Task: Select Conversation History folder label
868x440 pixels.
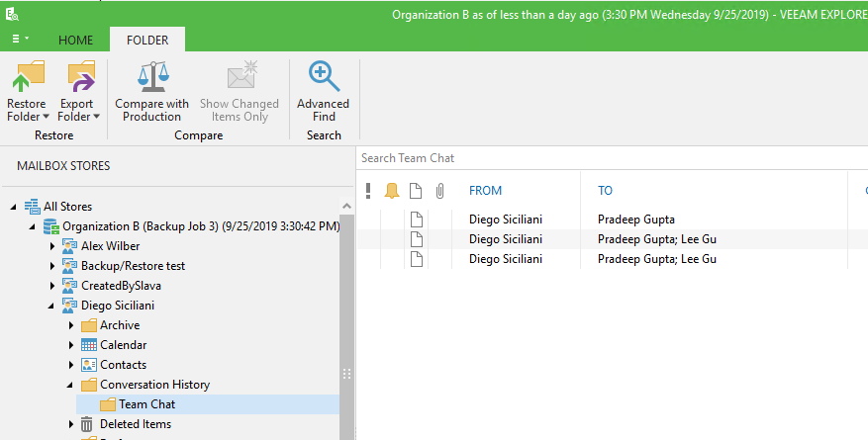Action: 155,385
